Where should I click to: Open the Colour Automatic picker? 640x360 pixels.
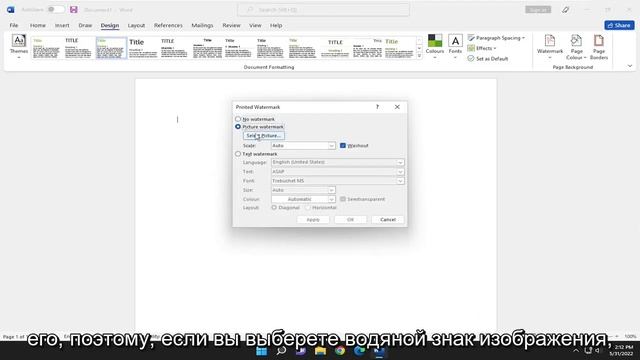click(303, 199)
